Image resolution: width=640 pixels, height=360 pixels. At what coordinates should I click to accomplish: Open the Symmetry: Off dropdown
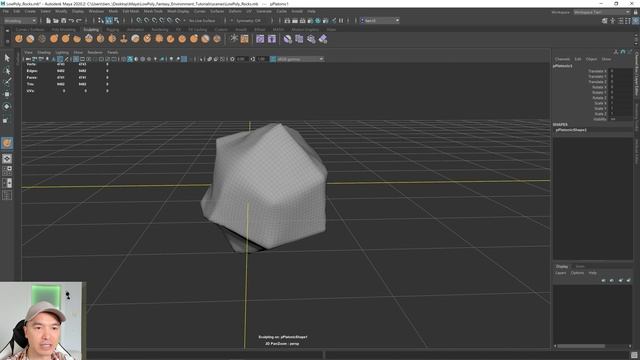tap(250, 20)
